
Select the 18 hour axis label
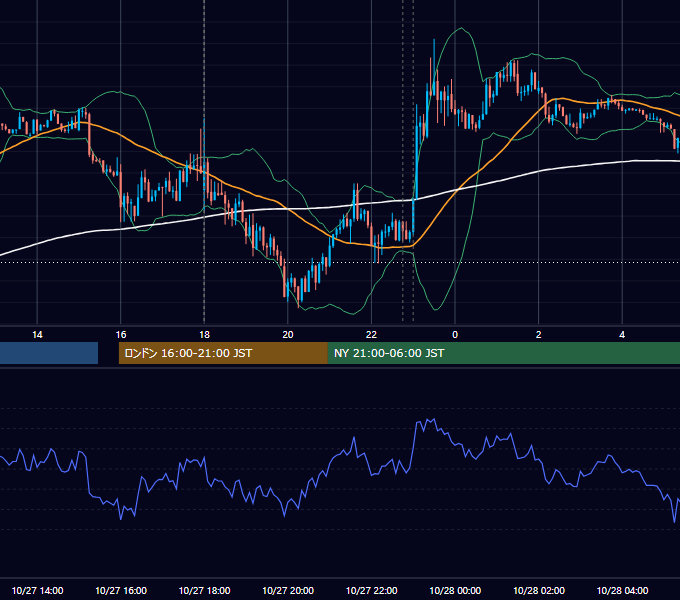coord(204,335)
